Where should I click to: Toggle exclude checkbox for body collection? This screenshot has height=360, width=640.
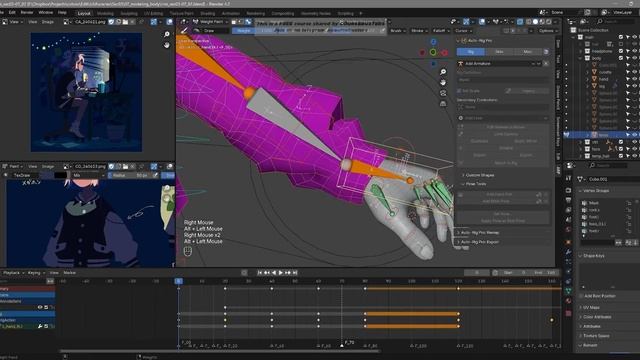(x=621, y=58)
